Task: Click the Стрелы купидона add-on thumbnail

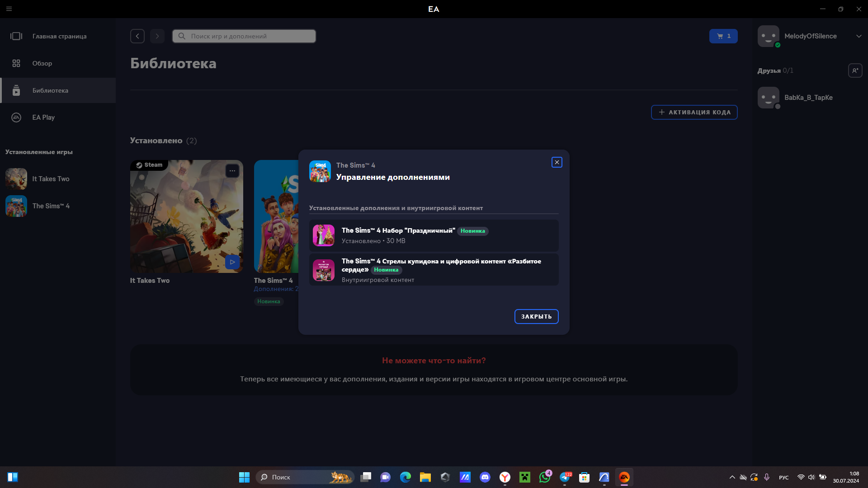Action: click(x=324, y=270)
